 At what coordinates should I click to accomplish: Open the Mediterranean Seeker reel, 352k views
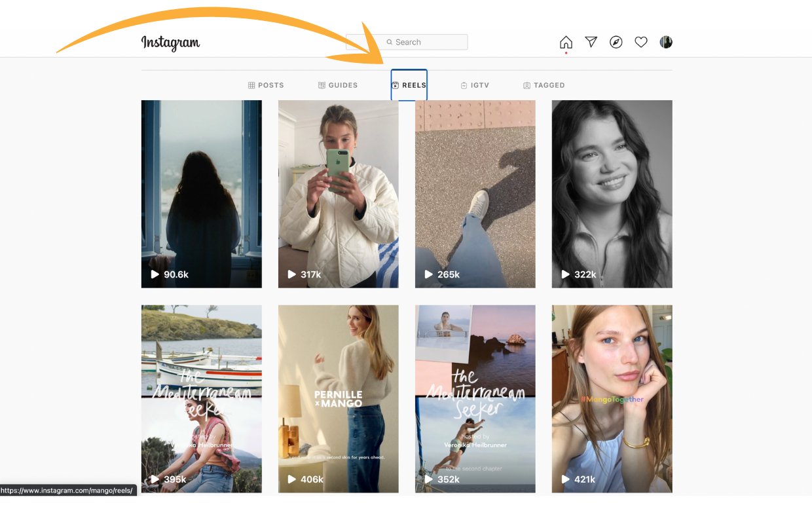coord(475,399)
